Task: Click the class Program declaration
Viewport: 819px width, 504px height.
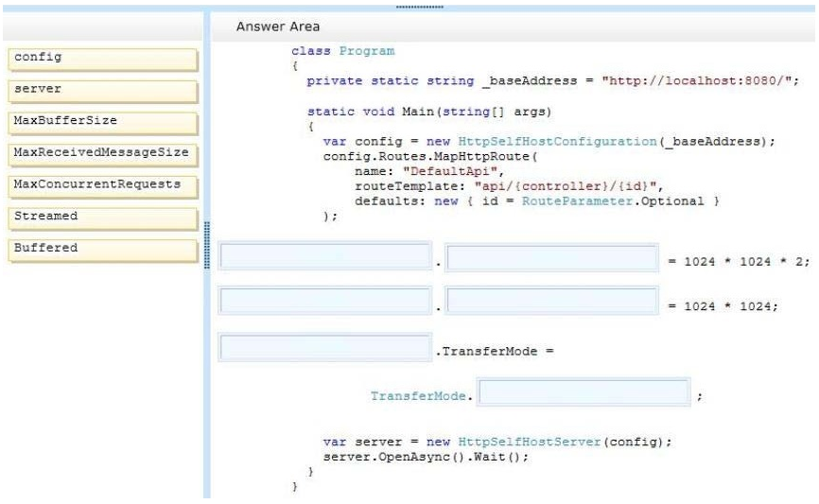Action: 343,51
